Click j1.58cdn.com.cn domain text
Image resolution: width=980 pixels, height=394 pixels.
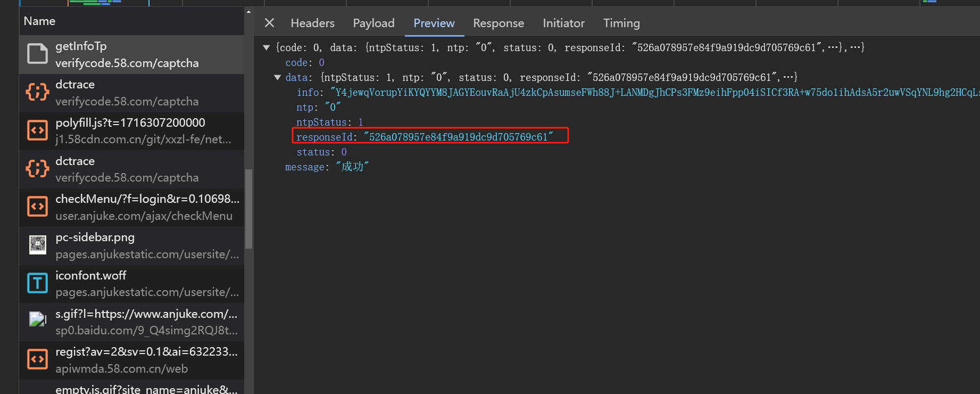[143, 139]
